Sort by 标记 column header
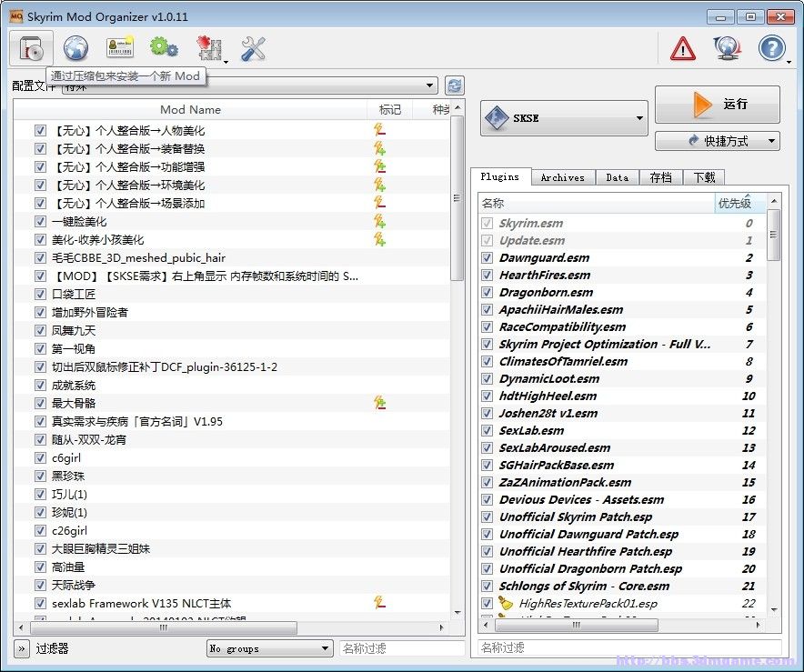Screen dimensions: 804x672 coord(389,109)
